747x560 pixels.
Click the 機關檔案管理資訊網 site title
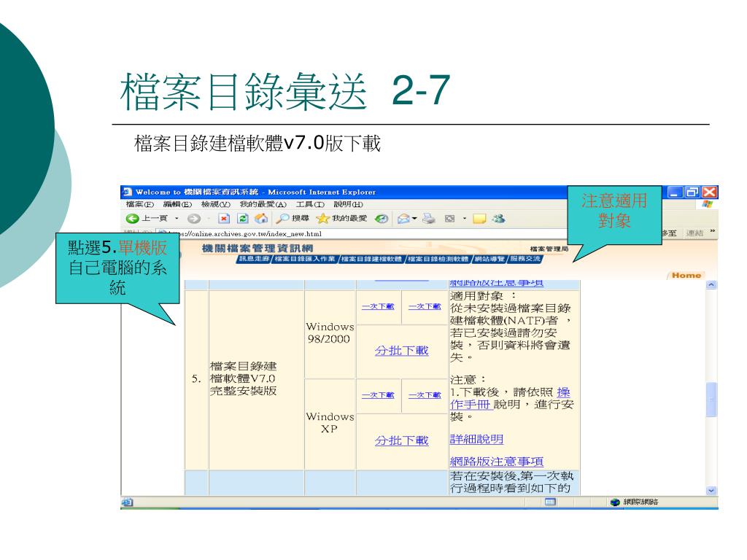258,248
